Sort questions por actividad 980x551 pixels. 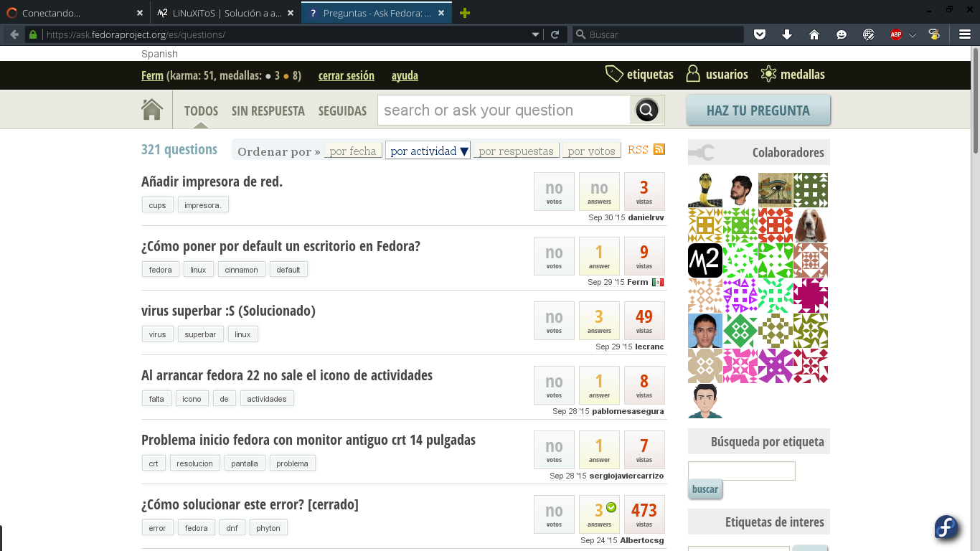(428, 151)
